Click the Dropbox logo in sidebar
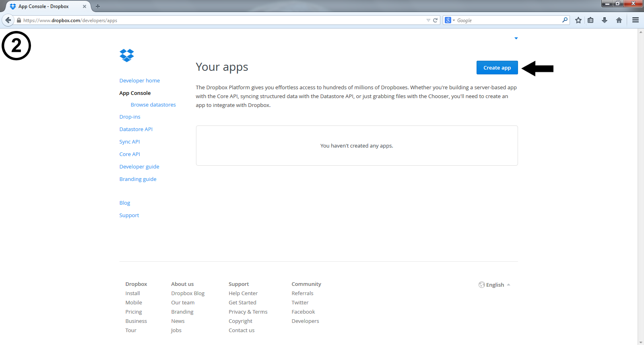 pos(127,55)
